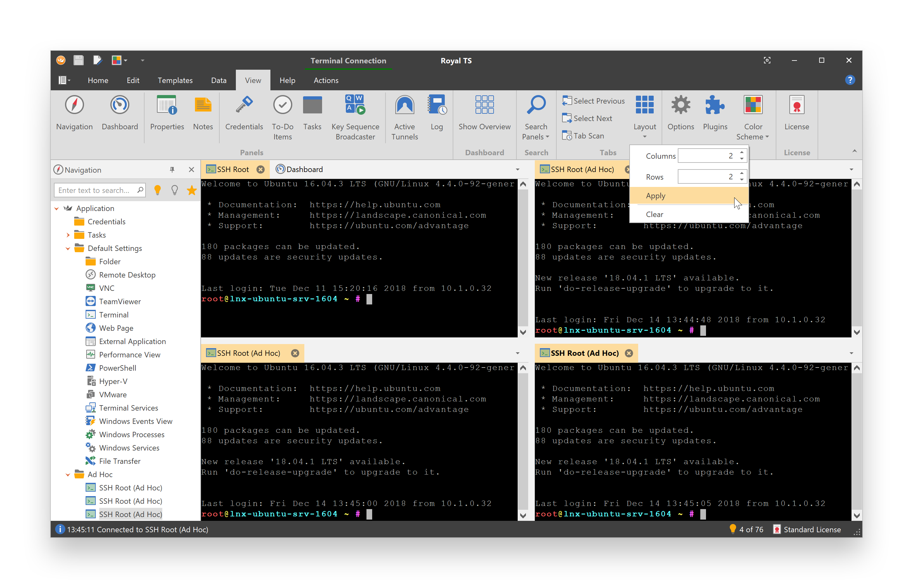Open the Plugins puzzle icon
This screenshot has width=913, height=588.
[715, 113]
